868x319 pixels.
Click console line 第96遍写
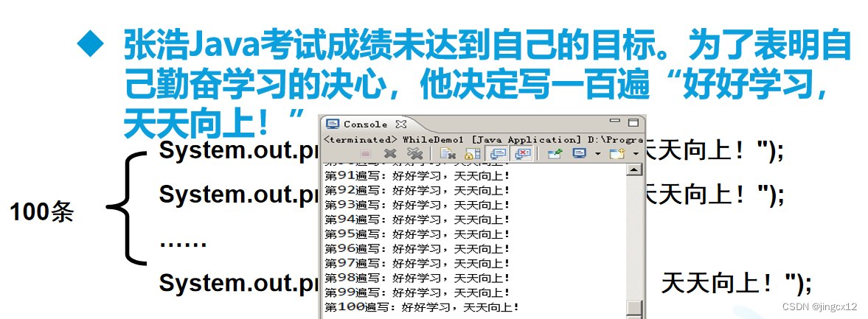416,249
